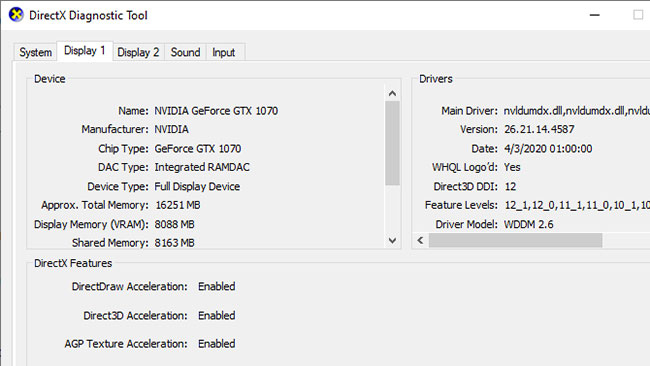Click the driver version 26.21.14.4587 text
The image size is (650, 366).
pyautogui.click(x=539, y=129)
